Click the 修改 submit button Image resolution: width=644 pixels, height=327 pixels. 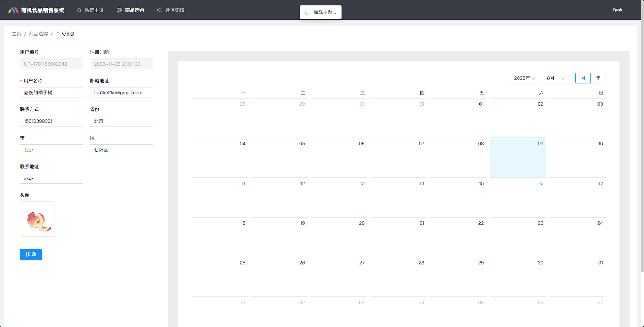click(x=31, y=255)
